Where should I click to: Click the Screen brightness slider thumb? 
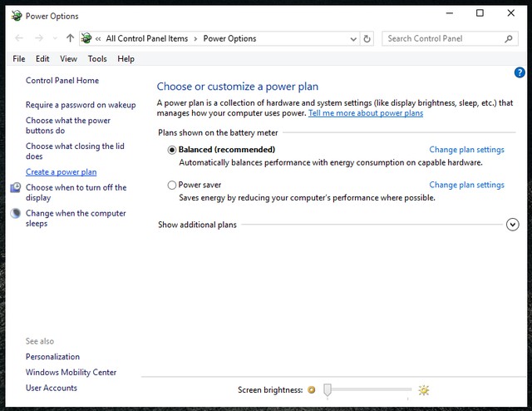click(x=328, y=390)
